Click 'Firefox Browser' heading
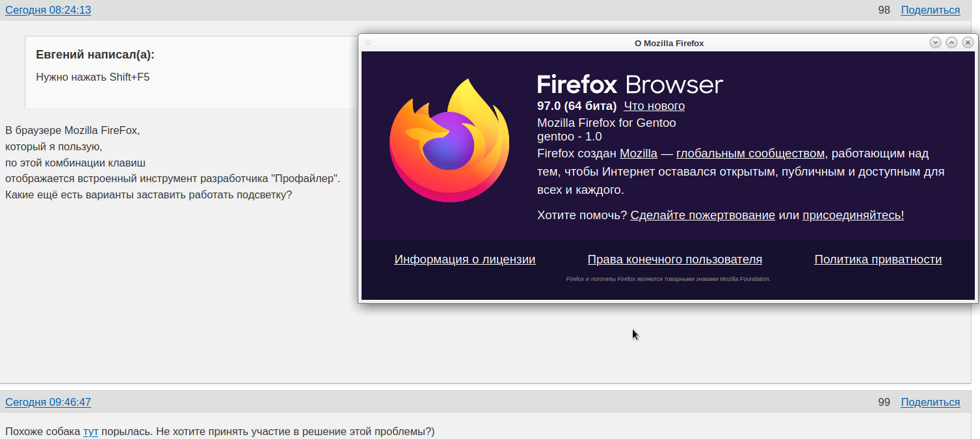This screenshot has height=439, width=980. [630, 85]
